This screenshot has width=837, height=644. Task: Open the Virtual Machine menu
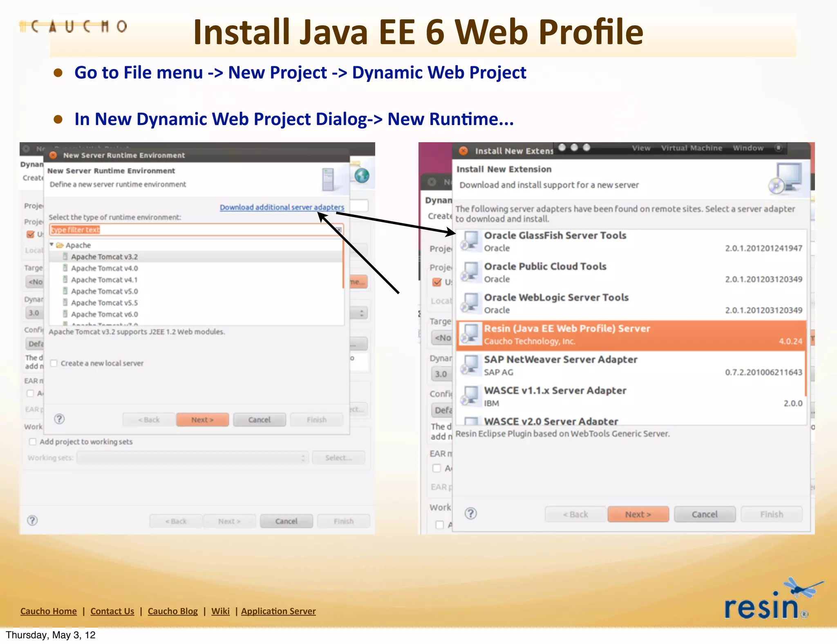click(x=692, y=148)
